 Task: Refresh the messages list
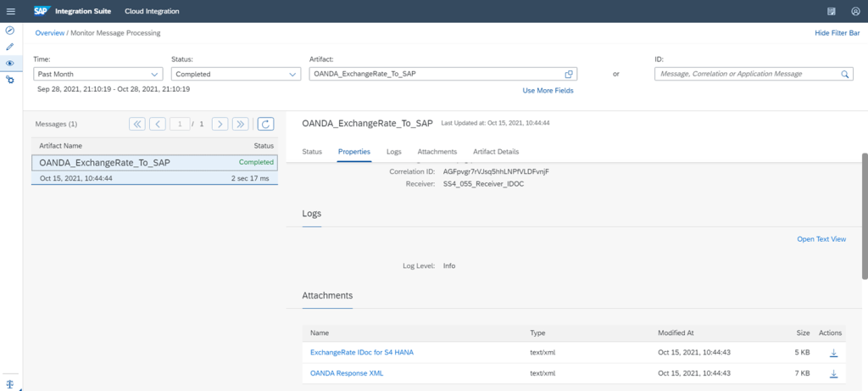[x=265, y=124]
